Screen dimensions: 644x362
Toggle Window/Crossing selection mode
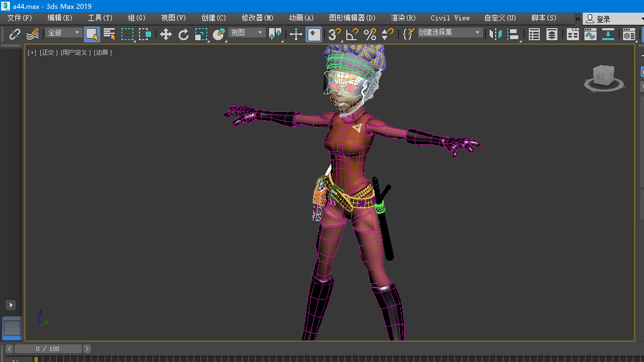tap(146, 35)
